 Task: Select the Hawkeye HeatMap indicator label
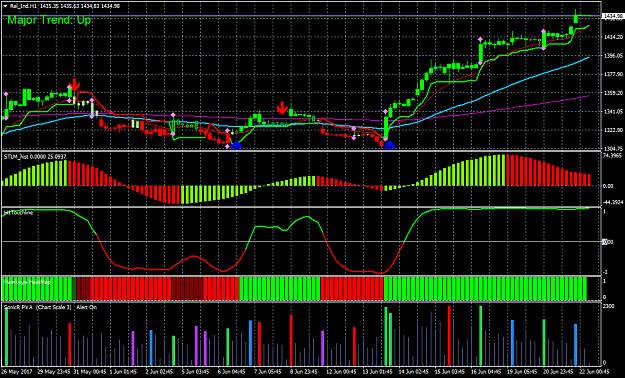[x=27, y=282]
